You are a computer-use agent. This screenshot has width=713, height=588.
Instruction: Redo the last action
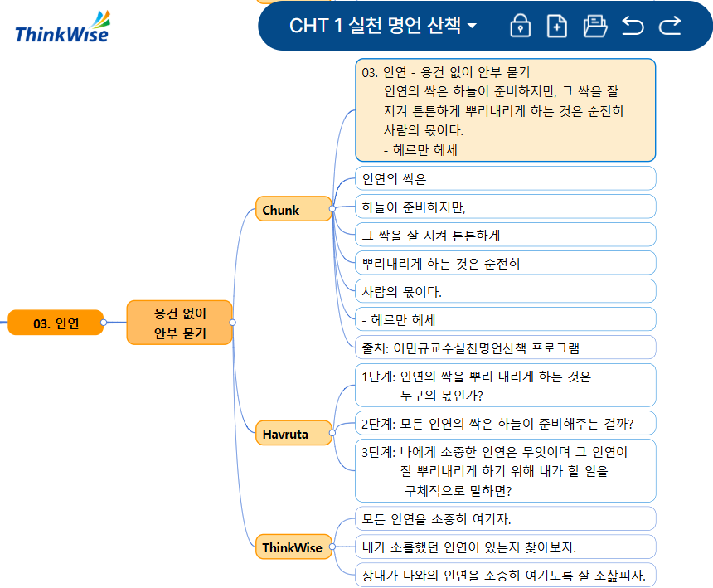pyautogui.click(x=669, y=27)
